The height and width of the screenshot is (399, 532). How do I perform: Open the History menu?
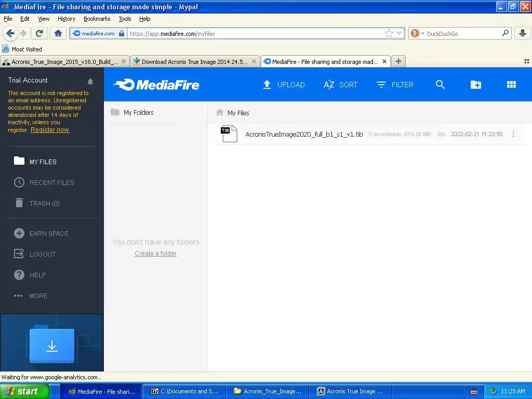(66, 19)
